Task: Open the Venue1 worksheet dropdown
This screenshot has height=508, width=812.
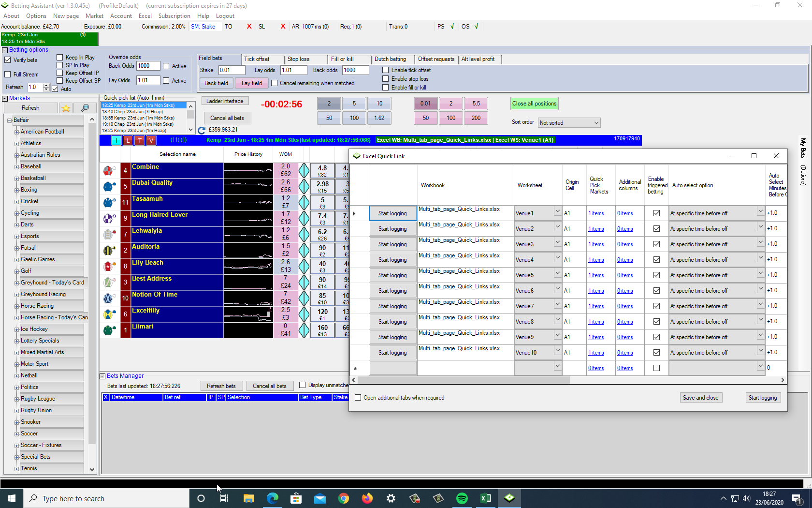Action: [557, 212]
